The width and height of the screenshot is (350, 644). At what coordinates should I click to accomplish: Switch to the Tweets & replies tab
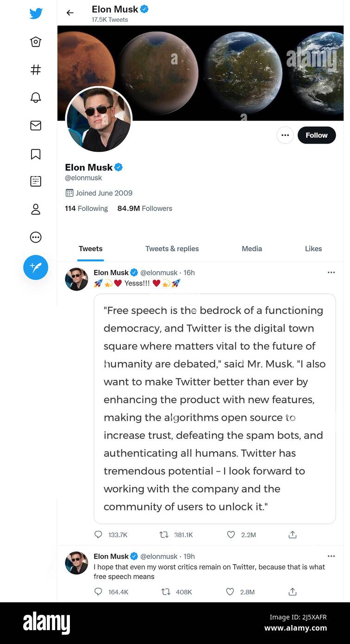pos(172,249)
